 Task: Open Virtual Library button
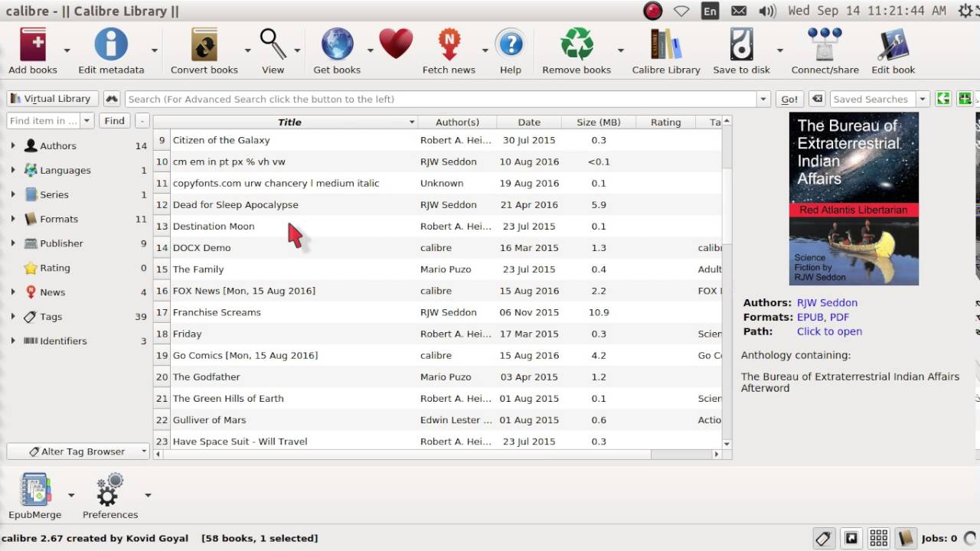[52, 99]
